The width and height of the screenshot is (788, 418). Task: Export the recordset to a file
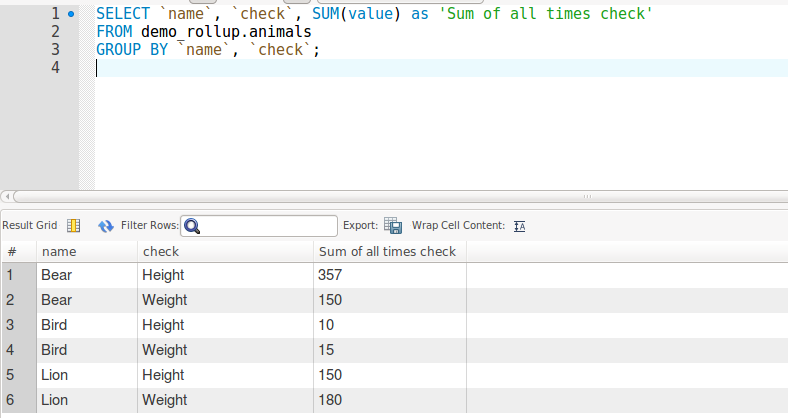point(393,226)
